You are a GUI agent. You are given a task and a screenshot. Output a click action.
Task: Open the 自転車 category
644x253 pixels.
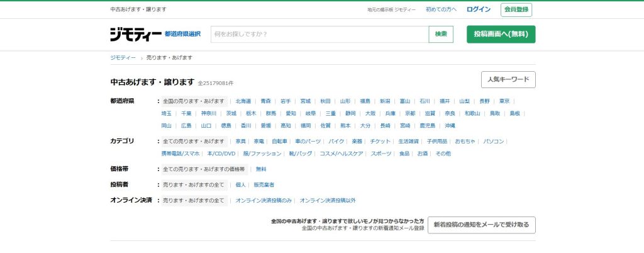279,141
